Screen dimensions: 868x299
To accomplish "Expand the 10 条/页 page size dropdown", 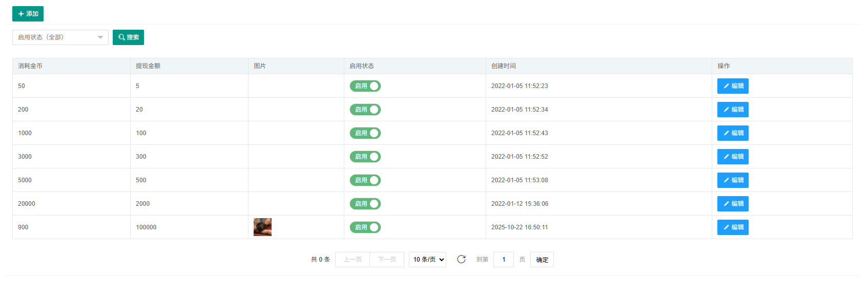I will [x=427, y=260].
